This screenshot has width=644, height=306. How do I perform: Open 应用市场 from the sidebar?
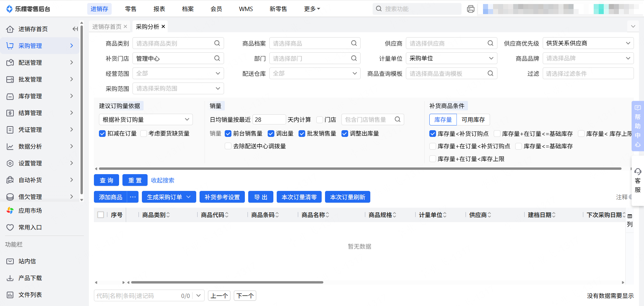30,211
